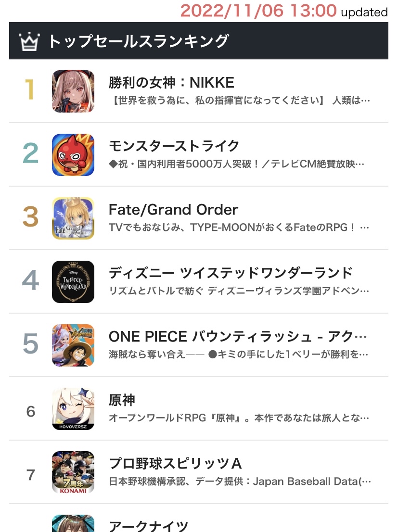Tap the Twisted-Wonderland app icon
Image resolution: width=398 pixels, height=532 pixels.
(73, 281)
